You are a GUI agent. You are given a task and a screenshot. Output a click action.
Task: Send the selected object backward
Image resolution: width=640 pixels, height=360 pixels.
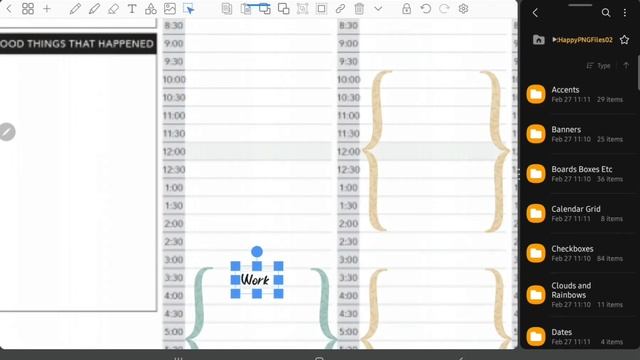point(264,9)
